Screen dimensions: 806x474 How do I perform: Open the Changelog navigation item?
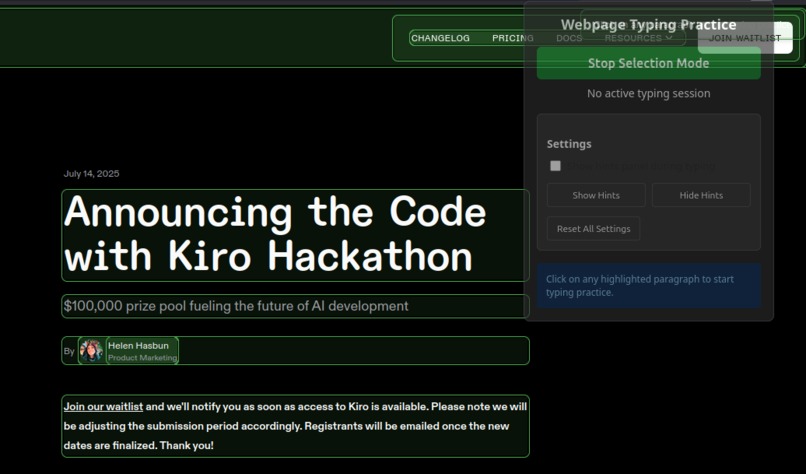point(441,38)
